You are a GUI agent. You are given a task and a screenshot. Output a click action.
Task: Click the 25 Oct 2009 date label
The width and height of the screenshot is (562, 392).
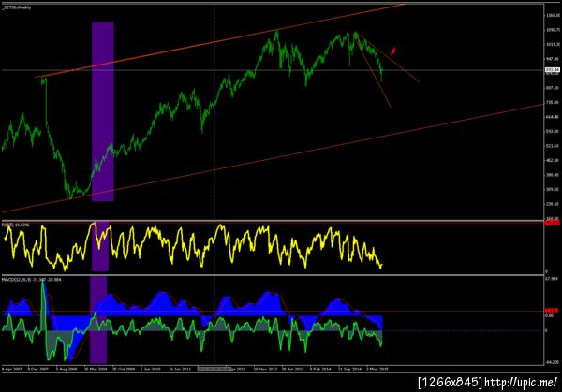[124, 369]
